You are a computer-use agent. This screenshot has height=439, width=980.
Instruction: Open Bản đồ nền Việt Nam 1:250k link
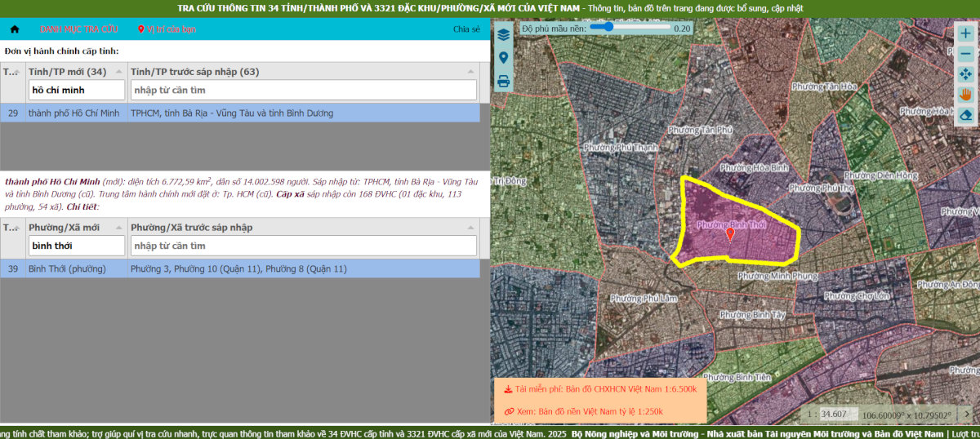pos(584,411)
